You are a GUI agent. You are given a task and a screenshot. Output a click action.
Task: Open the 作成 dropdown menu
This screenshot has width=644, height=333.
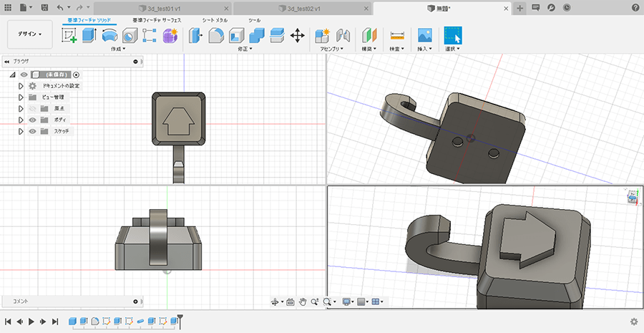(118, 49)
